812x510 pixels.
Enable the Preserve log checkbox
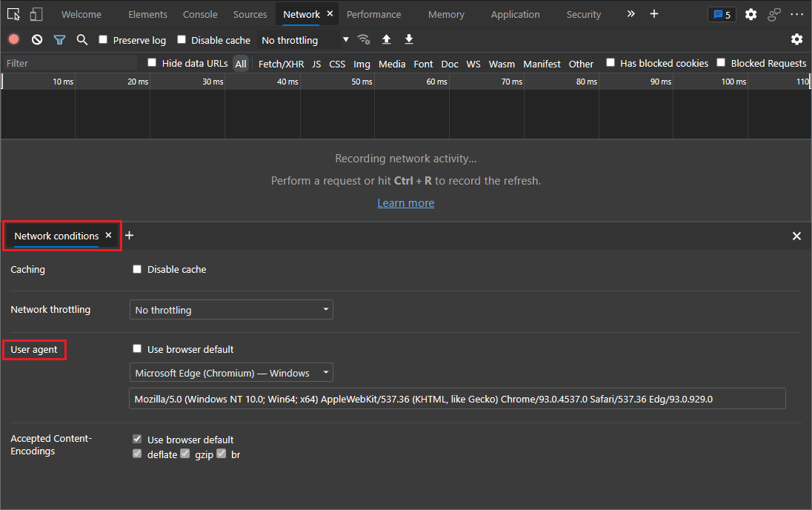(x=104, y=40)
